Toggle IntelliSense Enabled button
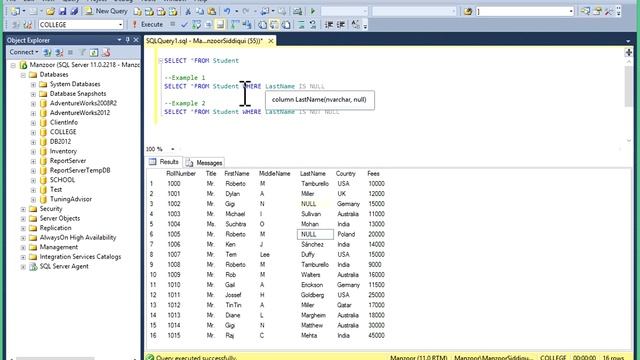The height and width of the screenshot is (360, 640). [220, 25]
